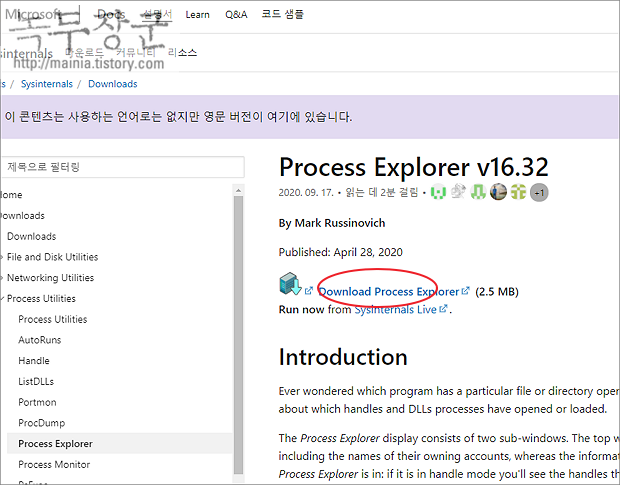Screen dimensions: 620x485
Task: Open Downloads item under Downloads section
Action: (x=32, y=236)
